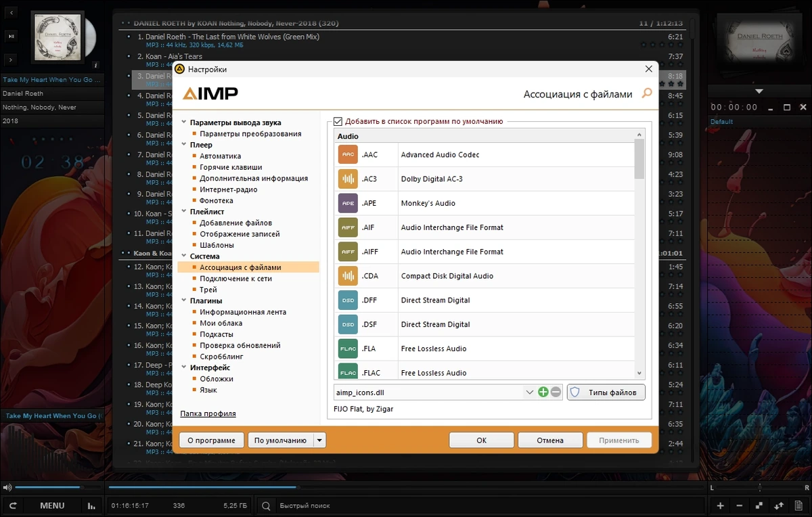Screen dimensions: 812x517
Task: Click the next track arrow in player
Action: click(12, 60)
